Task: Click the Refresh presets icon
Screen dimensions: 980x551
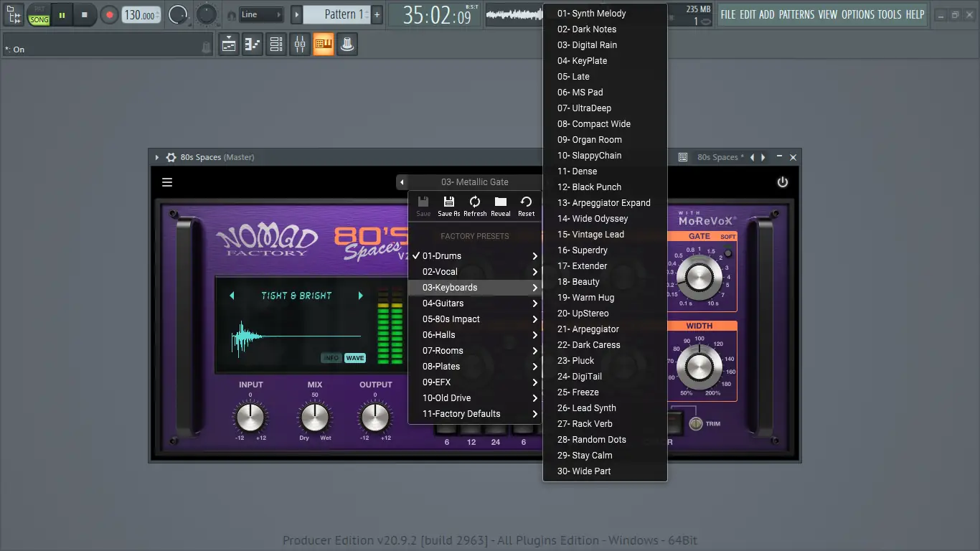Action: click(x=475, y=206)
